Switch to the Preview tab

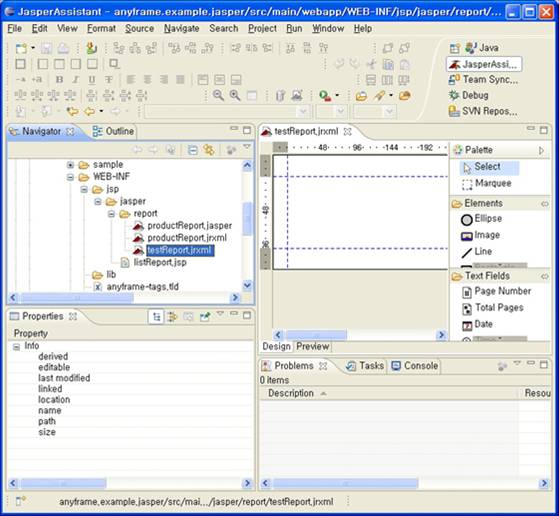(x=313, y=347)
